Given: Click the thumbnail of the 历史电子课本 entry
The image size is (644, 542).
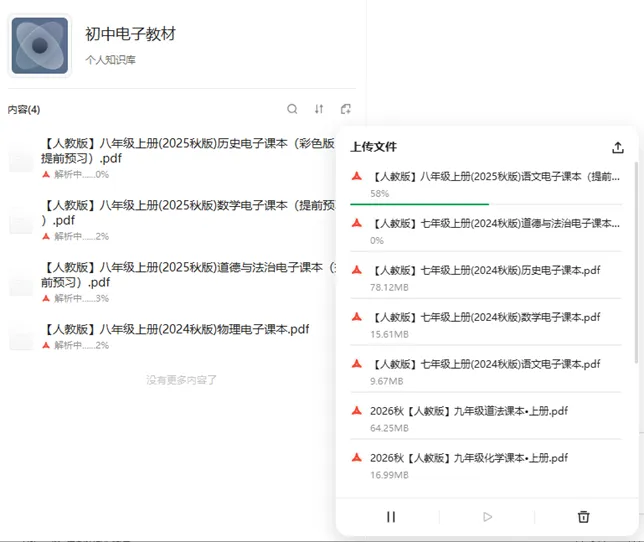Looking at the screenshot, I should coord(21,158).
